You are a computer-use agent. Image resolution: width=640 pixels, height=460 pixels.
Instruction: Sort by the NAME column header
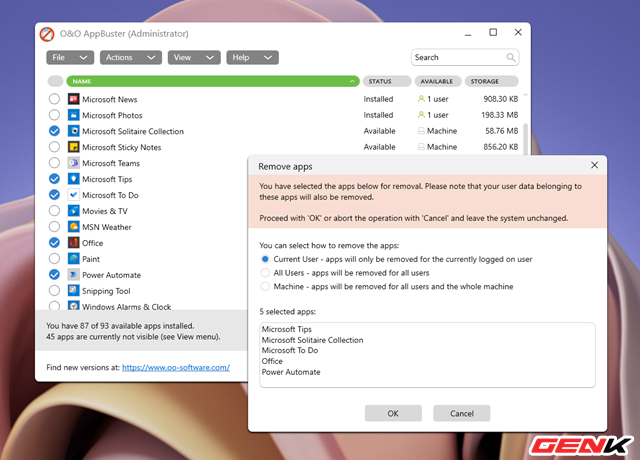coord(213,81)
